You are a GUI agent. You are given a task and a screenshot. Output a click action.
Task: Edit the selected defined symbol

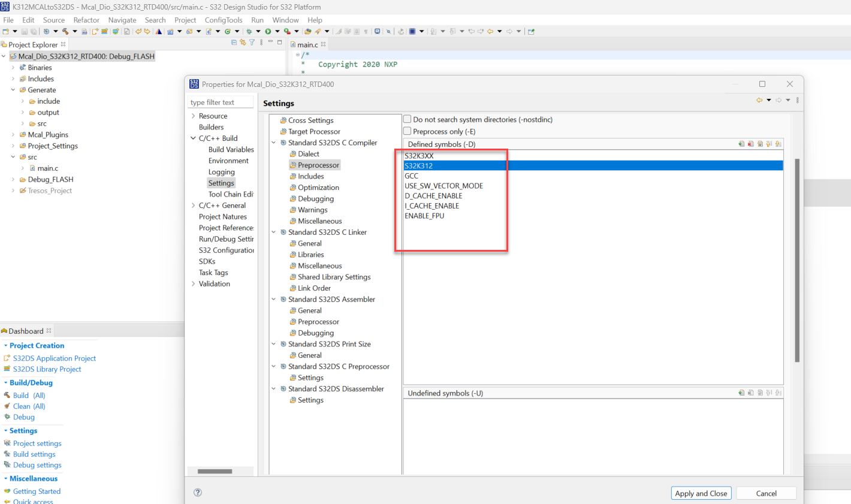click(760, 144)
